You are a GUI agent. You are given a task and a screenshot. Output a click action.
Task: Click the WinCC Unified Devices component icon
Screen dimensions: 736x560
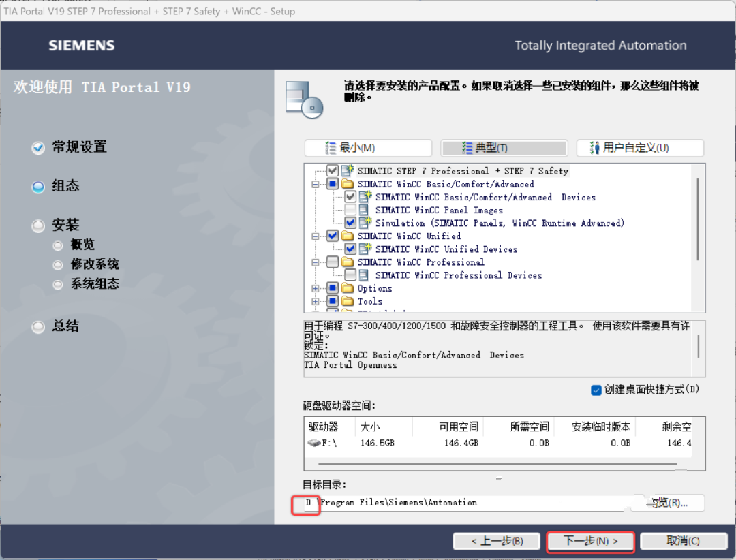click(366, 249)
